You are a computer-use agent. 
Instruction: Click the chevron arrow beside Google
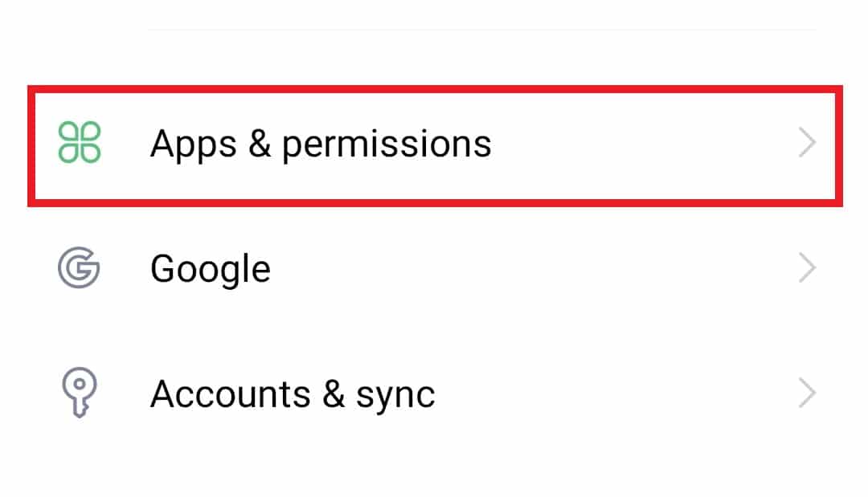(807, 267)
